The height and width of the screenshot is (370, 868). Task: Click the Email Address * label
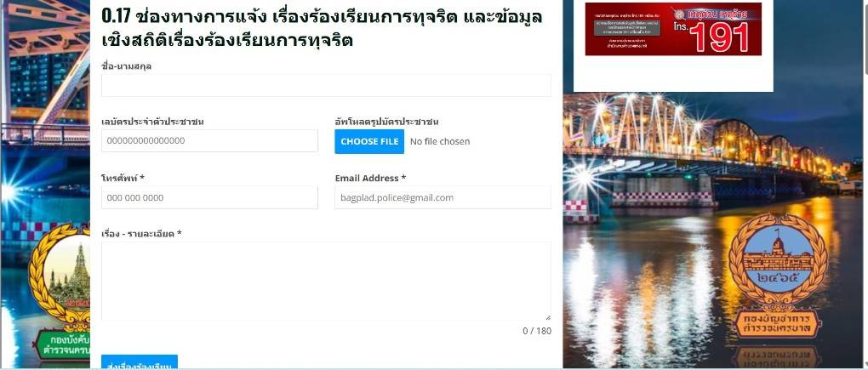pos(370,178)
